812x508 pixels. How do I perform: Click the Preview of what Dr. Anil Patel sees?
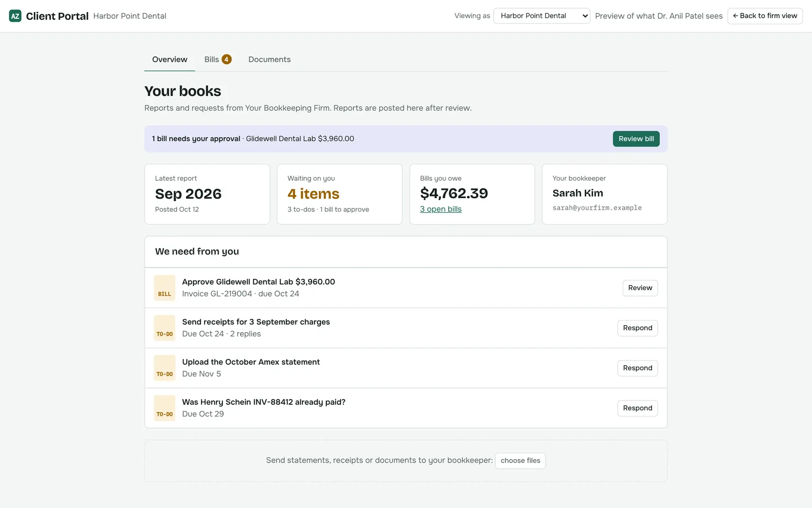(x=659, y=16)
